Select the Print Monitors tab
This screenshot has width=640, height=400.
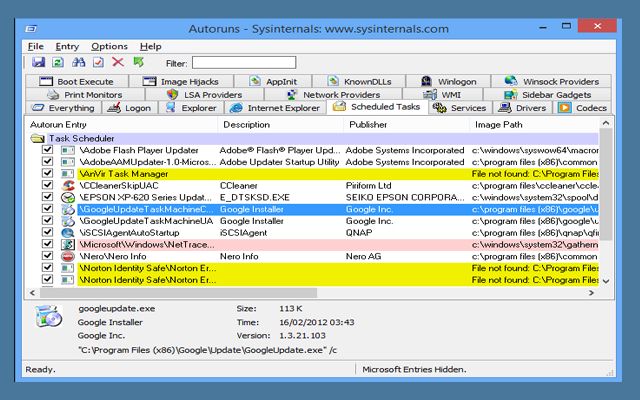[x=85, y=95]
